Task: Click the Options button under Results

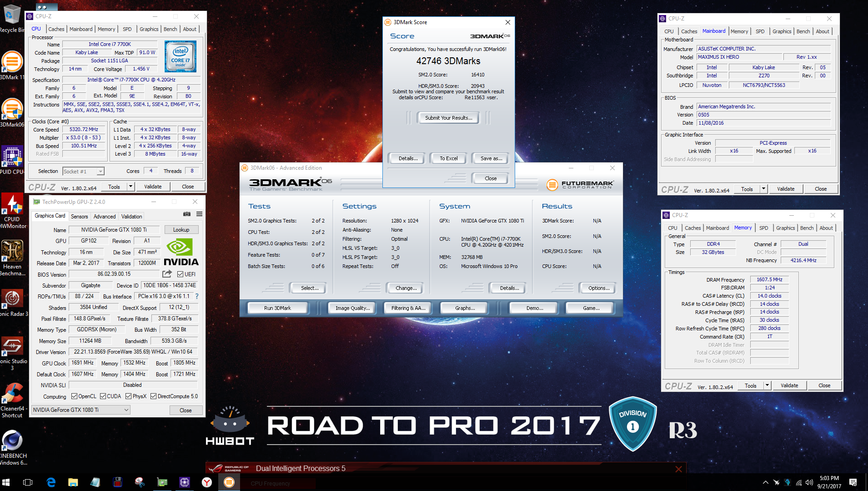Action: point(599,288)
